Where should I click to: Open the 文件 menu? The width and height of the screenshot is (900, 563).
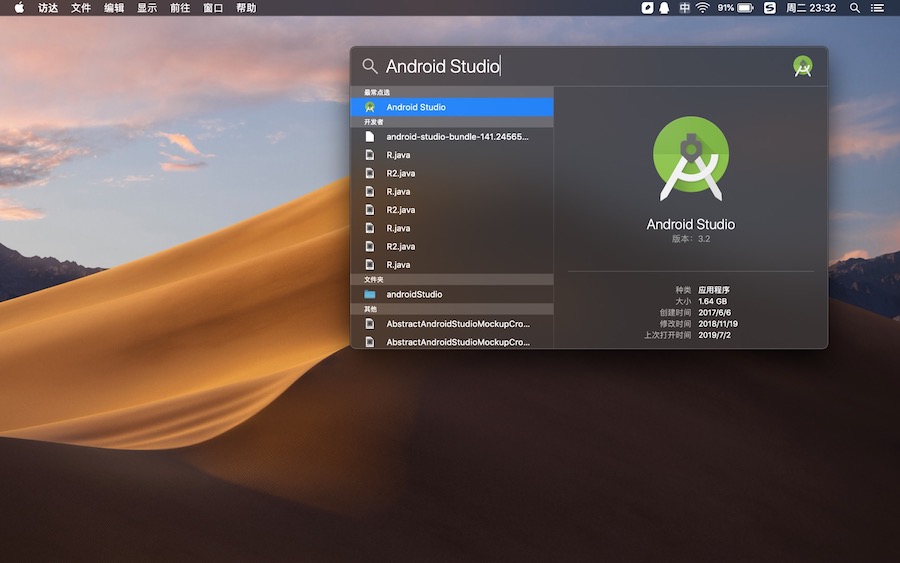click(x=81, y=7)
